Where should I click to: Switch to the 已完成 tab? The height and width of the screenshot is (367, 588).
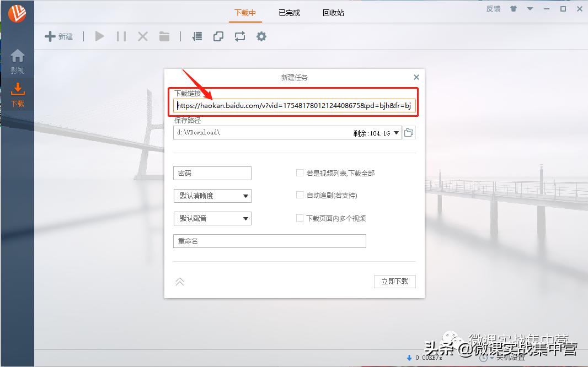click(x=289, y=12)
